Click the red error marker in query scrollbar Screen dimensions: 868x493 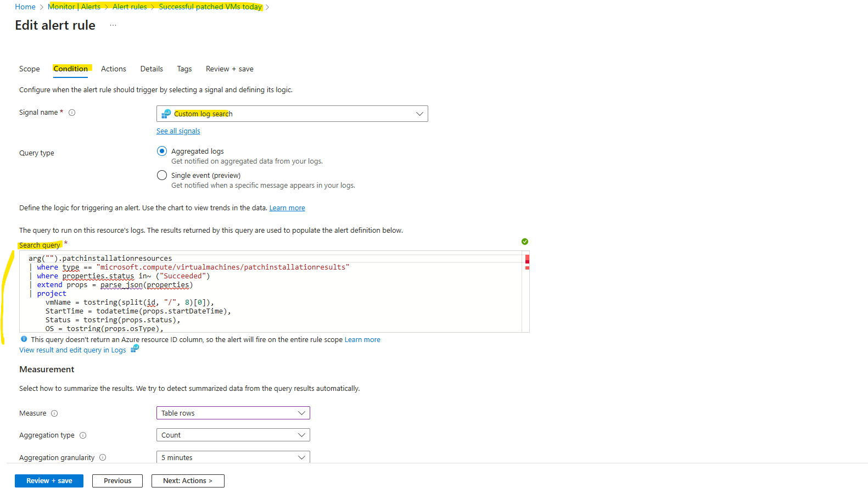point(527,259)
